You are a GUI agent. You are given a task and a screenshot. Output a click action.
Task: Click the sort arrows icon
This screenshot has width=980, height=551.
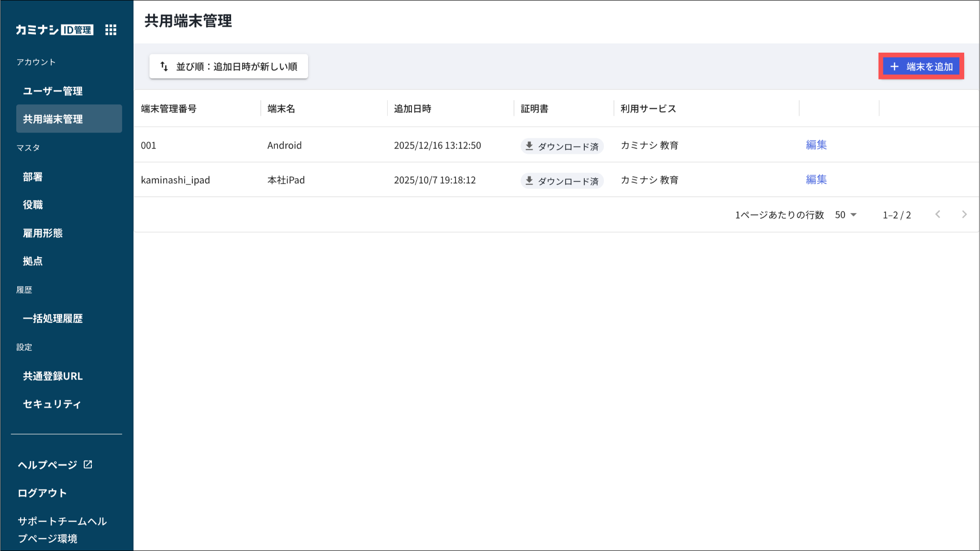click(164, 67)
